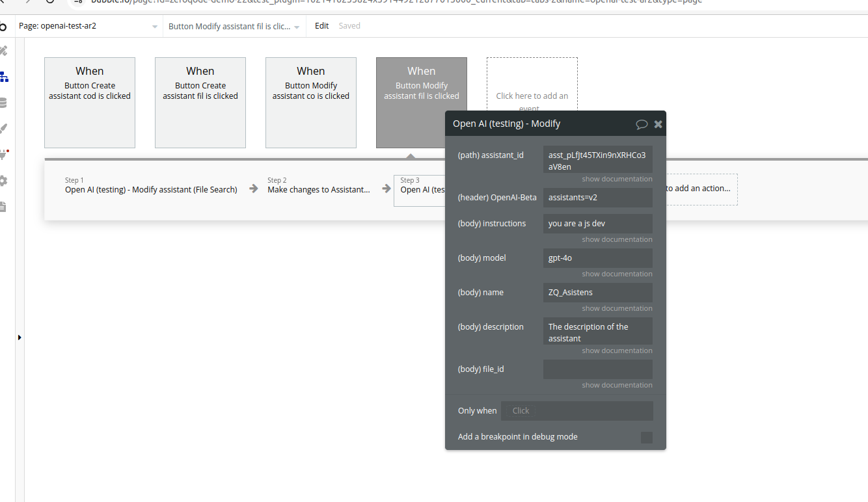Select the Button Modify assistant co event
Viewport: 868px width, 502px height.
coord(311,103)
